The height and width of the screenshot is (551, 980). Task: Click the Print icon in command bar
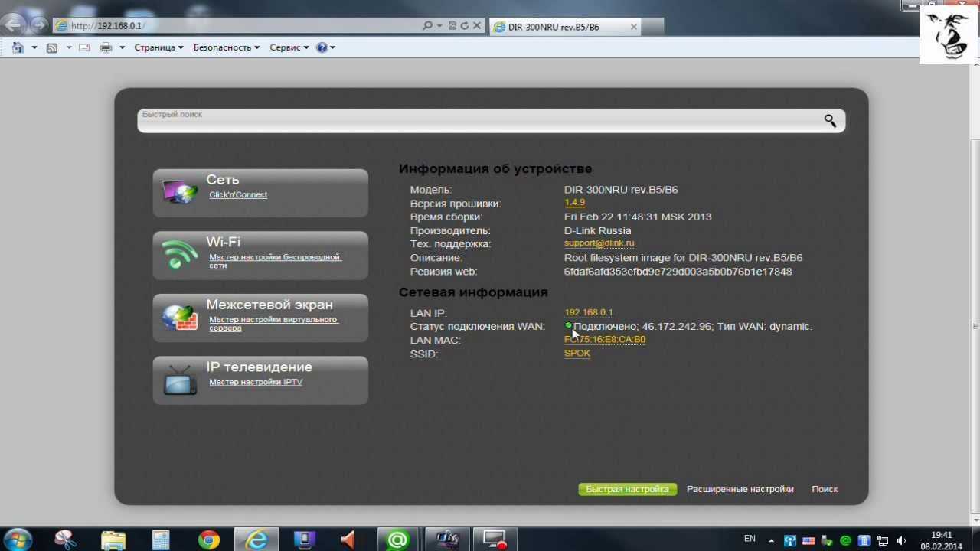point(106,47)
